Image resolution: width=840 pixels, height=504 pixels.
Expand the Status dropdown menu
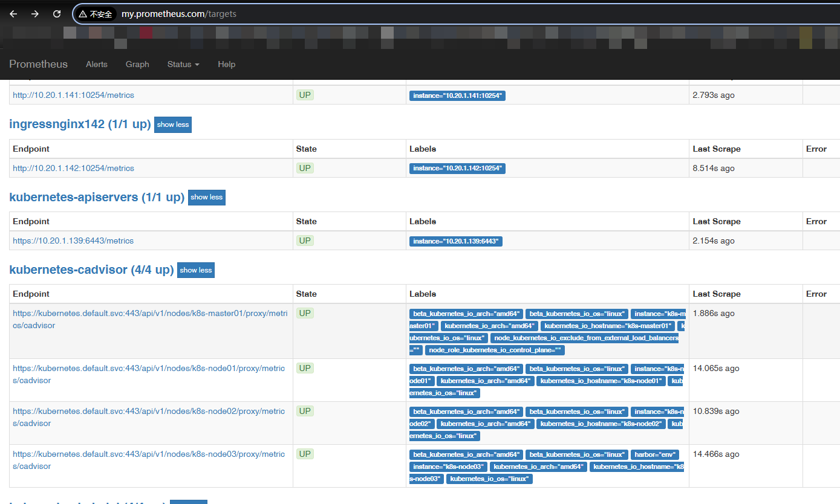(x=183, y=64)
